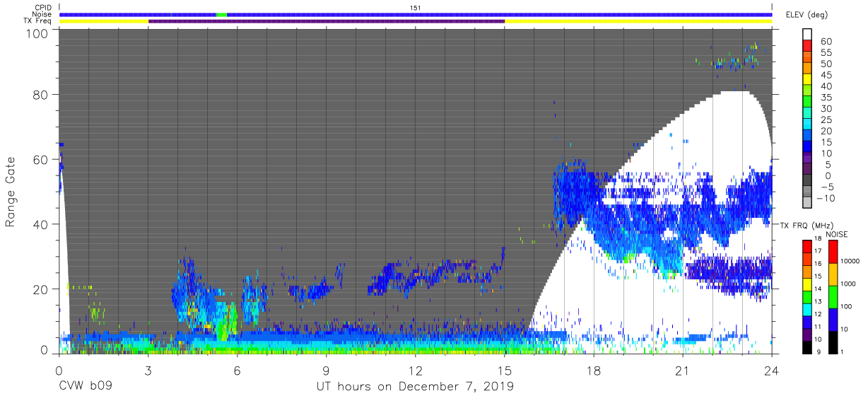Click the x-axis hour label 18
868x401 pixels.
[594, 370]
